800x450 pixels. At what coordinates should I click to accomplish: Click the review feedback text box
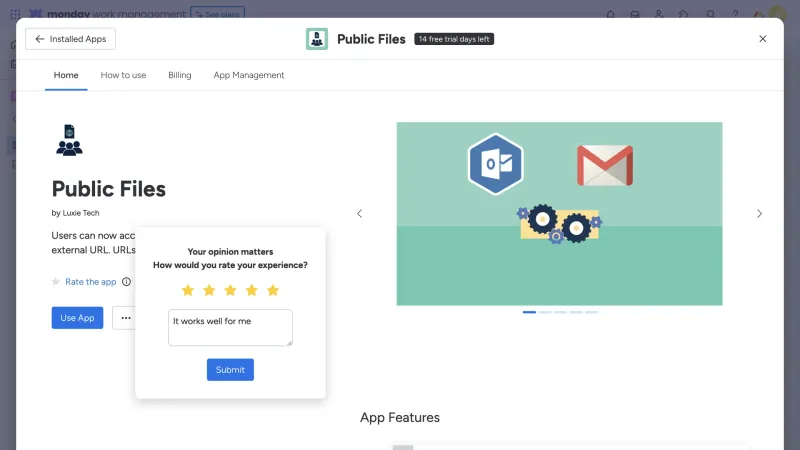click(231, 328)
